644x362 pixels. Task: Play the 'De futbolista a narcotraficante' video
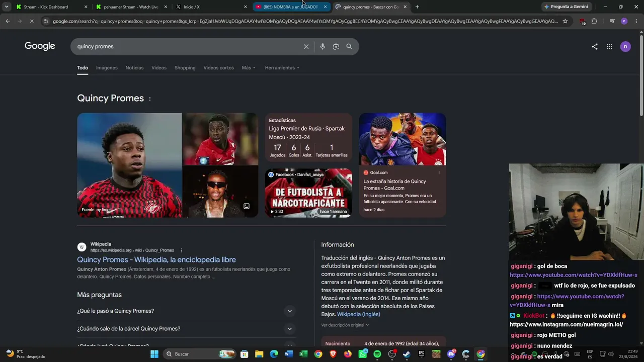coord(308,193)
